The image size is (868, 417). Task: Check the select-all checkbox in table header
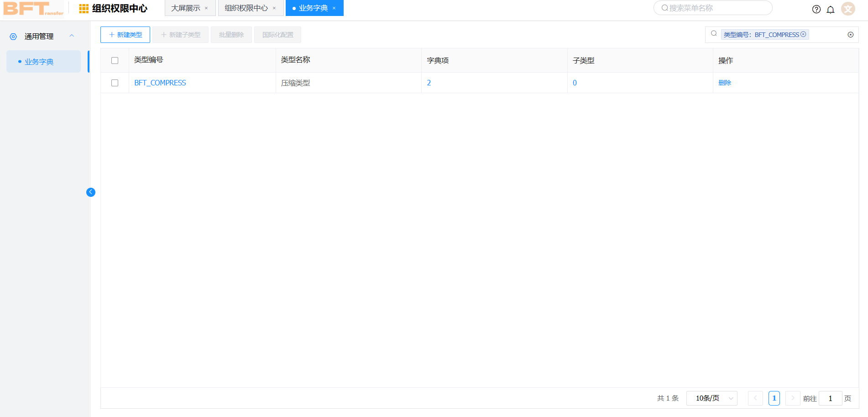pyautogui.click(x=115, y=60)
